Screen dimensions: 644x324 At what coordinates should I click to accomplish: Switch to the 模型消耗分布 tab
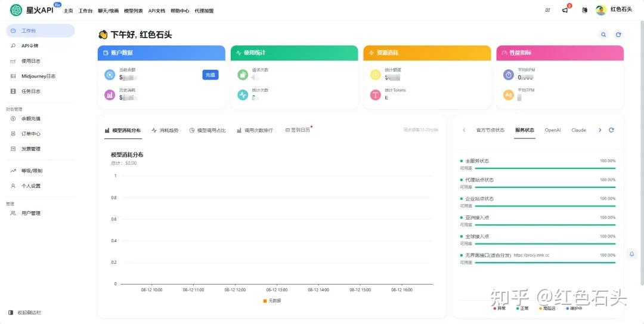(123, 130)
